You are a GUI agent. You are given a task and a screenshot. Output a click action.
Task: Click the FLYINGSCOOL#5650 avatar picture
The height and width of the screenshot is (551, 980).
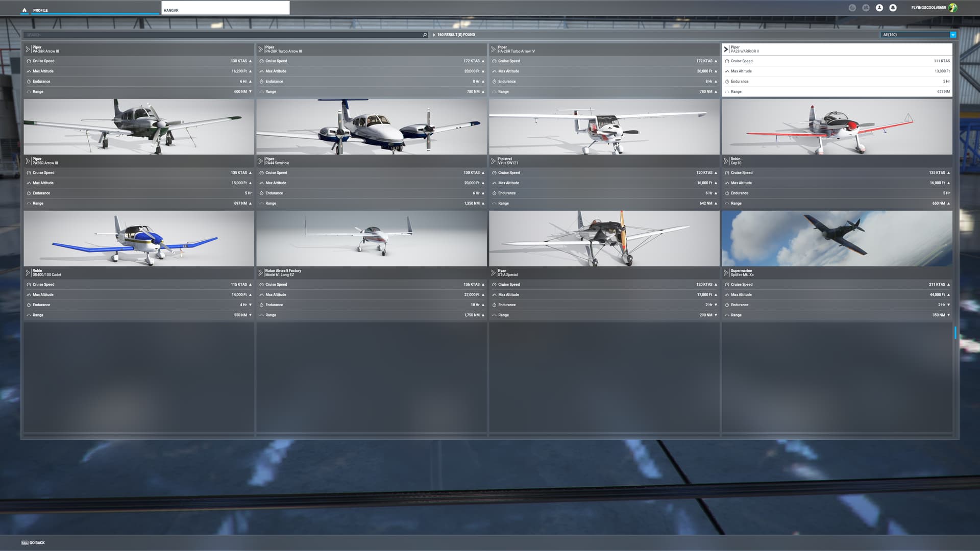coord(952,8)
